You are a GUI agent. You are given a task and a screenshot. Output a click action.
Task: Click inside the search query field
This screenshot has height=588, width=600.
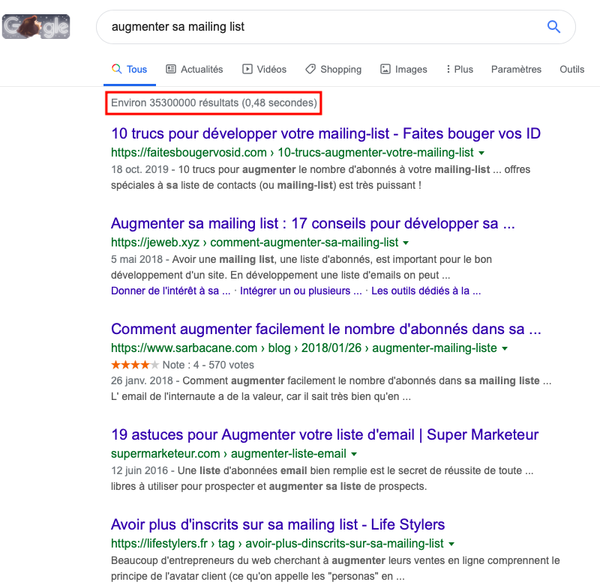click(320, 27)
